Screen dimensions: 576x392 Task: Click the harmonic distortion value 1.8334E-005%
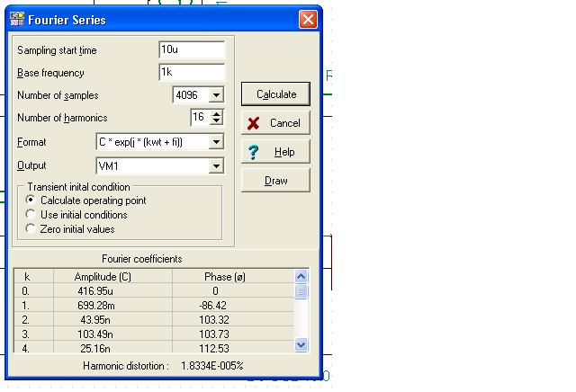(212, 366)
